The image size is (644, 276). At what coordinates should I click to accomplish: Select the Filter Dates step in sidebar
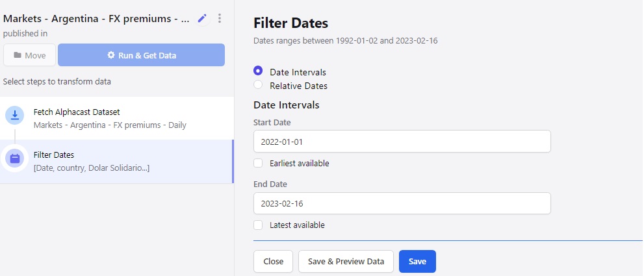(x=116, y=162)
